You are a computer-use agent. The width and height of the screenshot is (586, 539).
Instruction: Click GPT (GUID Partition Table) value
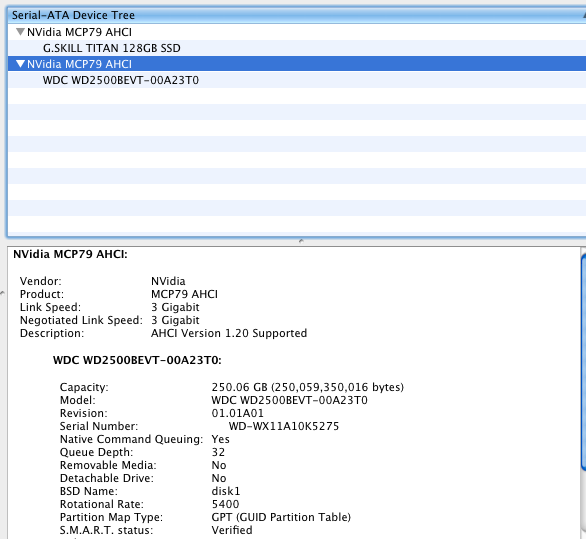281,517
